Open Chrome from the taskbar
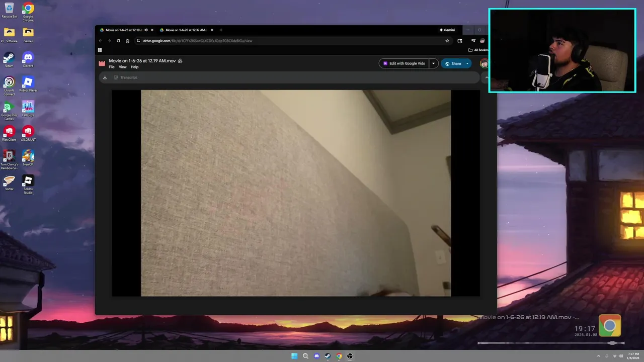 [x=339, y=356]
